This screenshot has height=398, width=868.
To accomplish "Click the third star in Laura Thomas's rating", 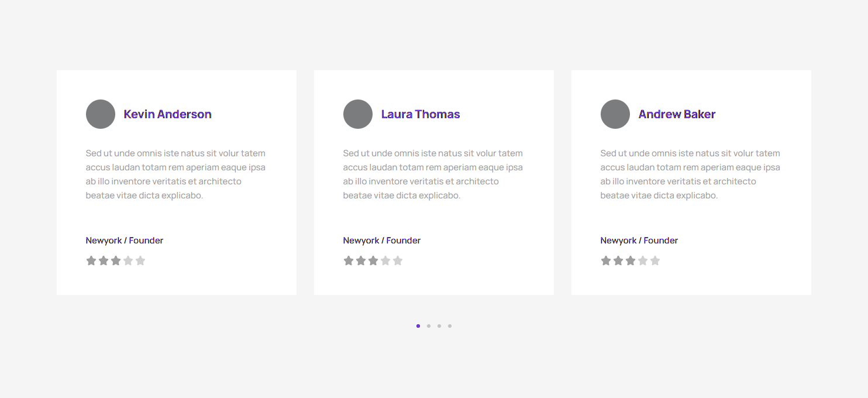I will [373, 260].
